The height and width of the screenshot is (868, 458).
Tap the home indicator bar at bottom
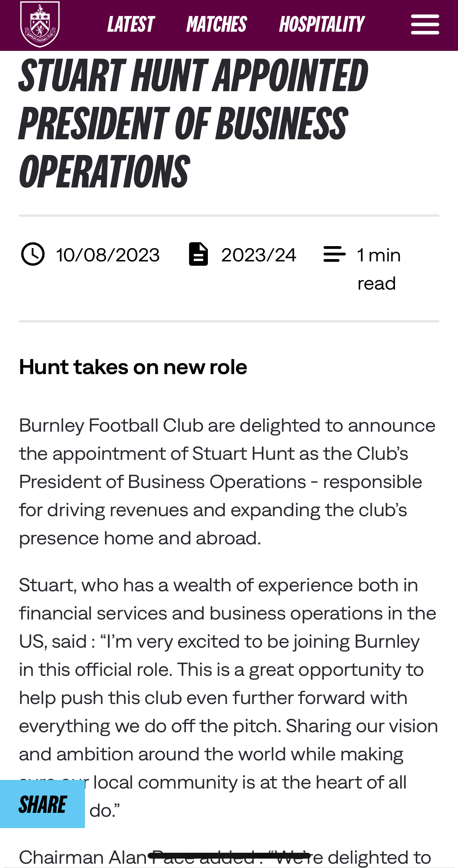tap(229, 855)
